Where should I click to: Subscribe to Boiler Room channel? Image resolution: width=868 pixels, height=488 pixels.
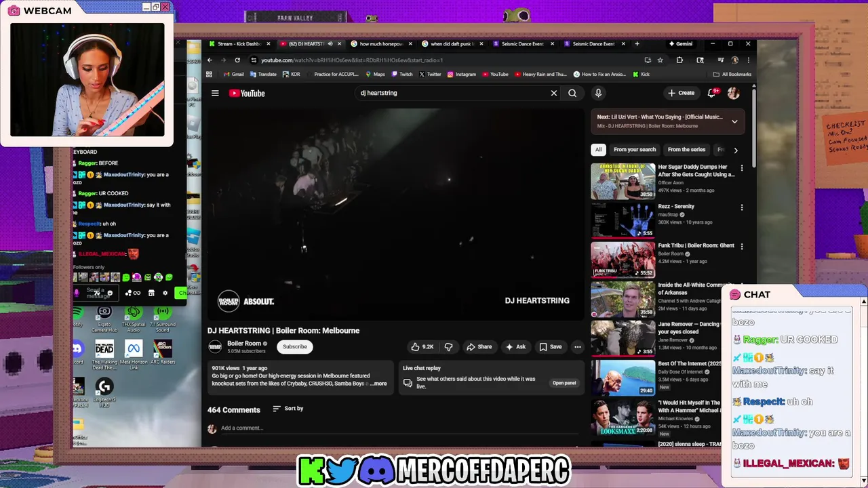point(295,346)
